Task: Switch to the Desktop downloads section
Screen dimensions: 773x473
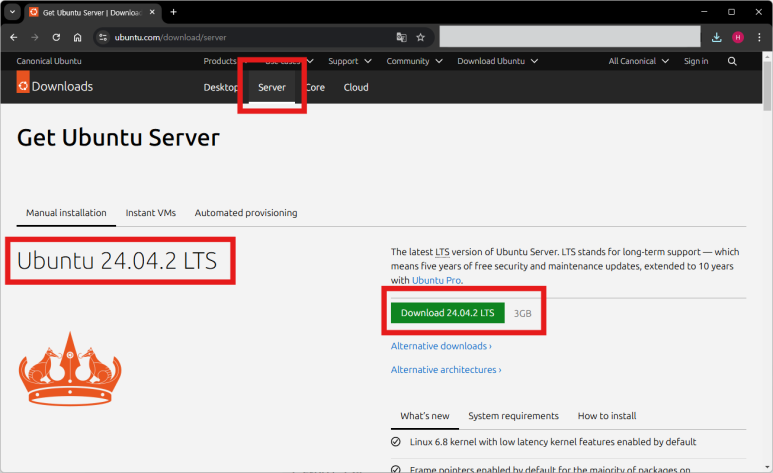Action: pyautogui.click(x=221, y=87)
